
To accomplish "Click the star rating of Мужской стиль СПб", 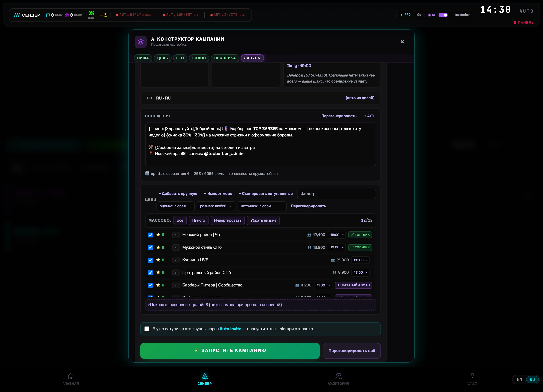I will 160,247.
